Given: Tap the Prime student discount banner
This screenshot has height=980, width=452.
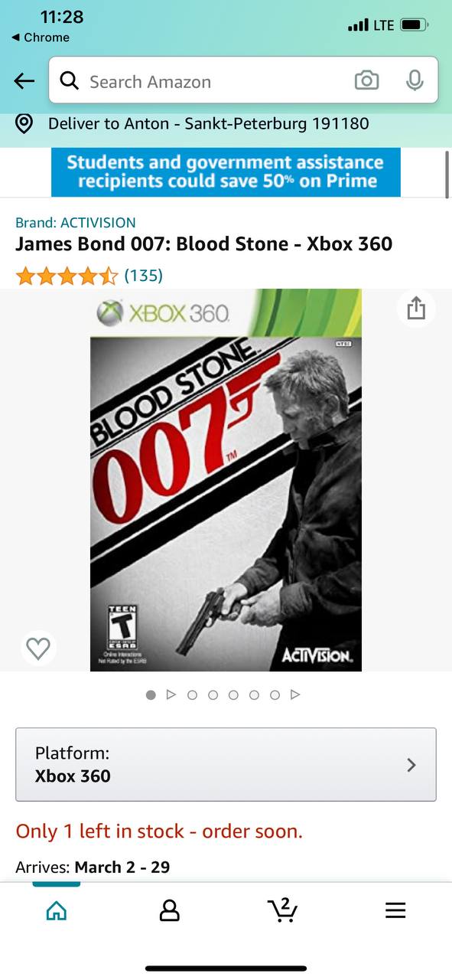Looking at the screenshot, I should tap(226, 172).
